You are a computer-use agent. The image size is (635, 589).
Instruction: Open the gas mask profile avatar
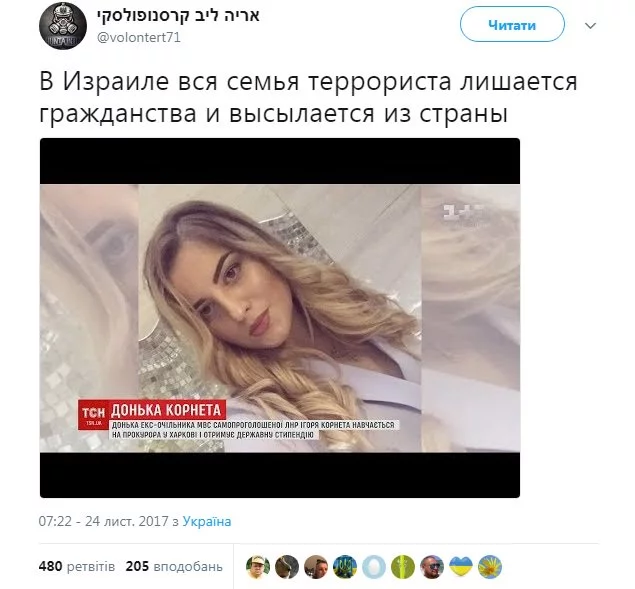click(x=63, y=26)
